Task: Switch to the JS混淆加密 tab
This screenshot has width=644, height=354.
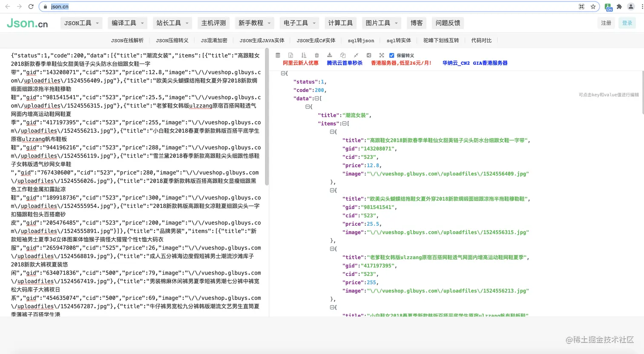Action: pyautogui.click(x=214, y=40)
